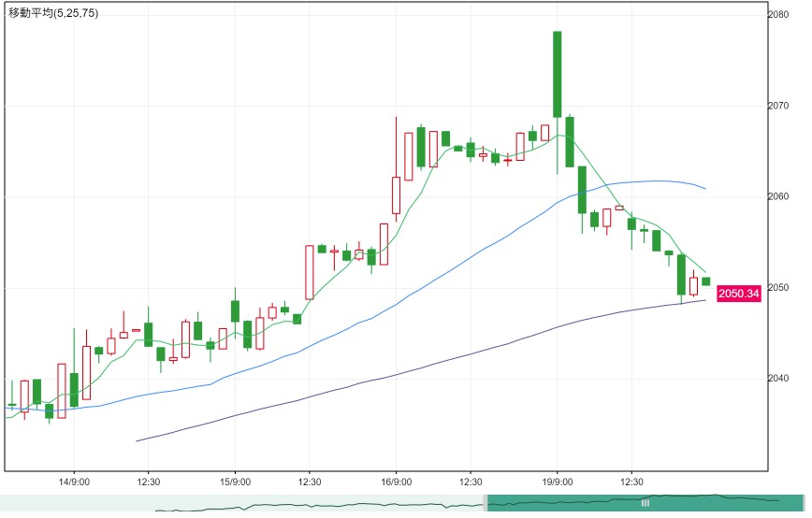Click the 2070 price axis label
The height and width of the screenshot is (518, 812).
coord(778,106)
